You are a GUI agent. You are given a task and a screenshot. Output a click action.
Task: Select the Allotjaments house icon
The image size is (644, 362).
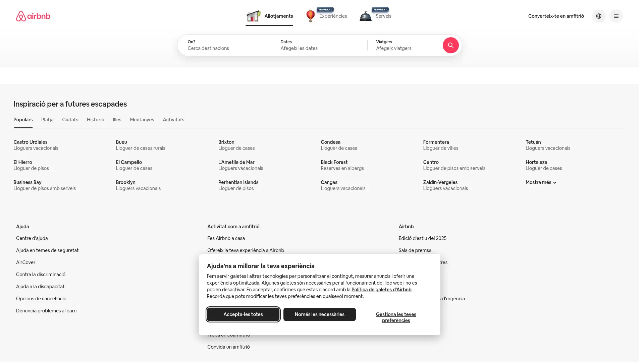[253, 16]
